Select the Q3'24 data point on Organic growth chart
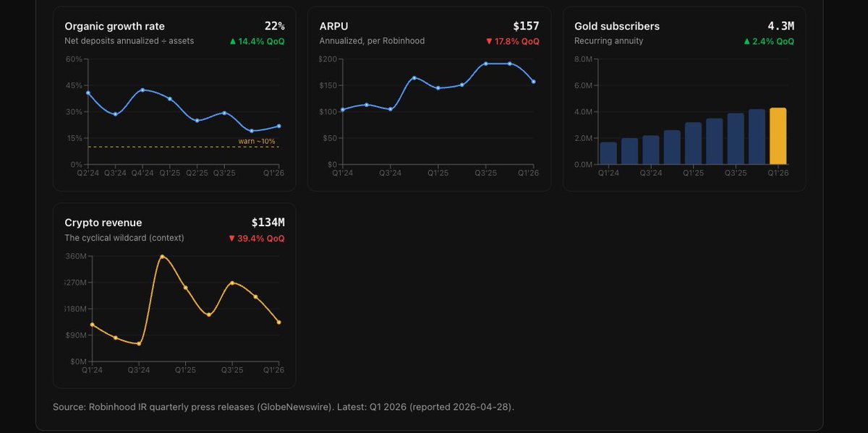Viewport: 868px width, 433px height. [115, 114]
